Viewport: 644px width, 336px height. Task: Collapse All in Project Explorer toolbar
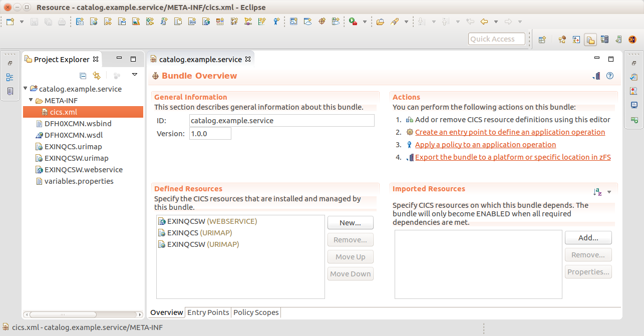(83, 76)
